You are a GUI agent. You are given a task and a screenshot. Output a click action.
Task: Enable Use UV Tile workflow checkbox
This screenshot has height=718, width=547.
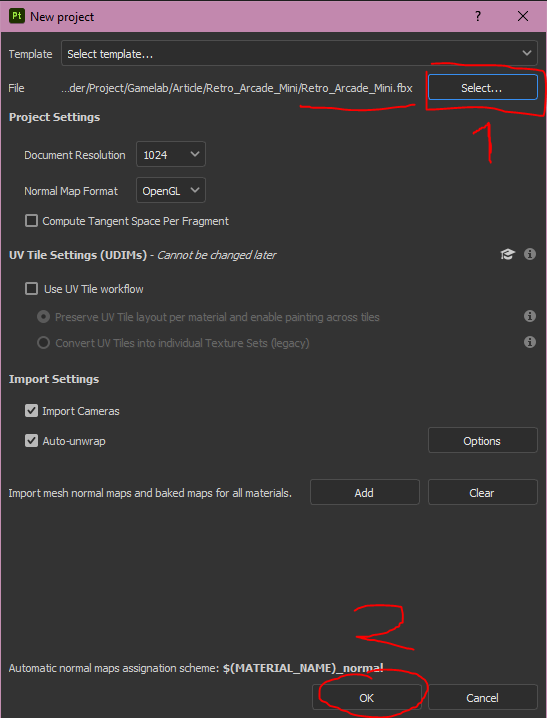tap(31, 289)
